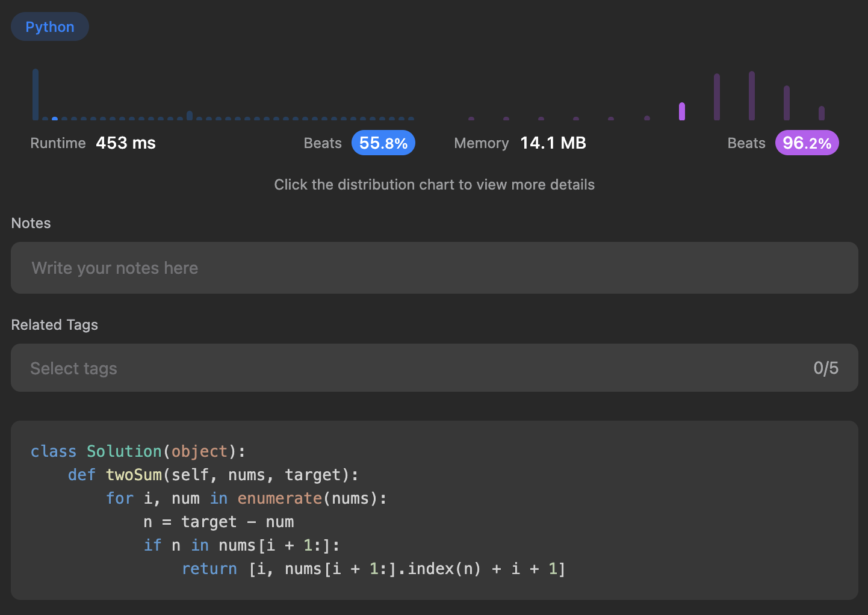Click the n = target - num line

[219, 522]
